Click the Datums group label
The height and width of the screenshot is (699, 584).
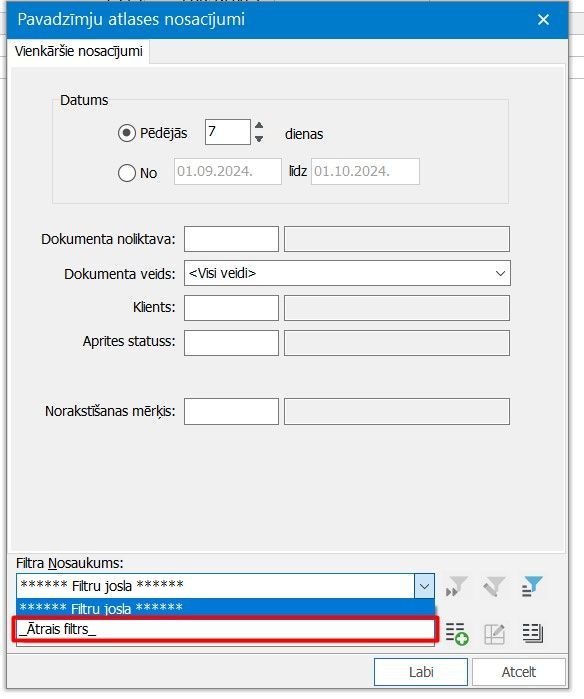point(84,100)
